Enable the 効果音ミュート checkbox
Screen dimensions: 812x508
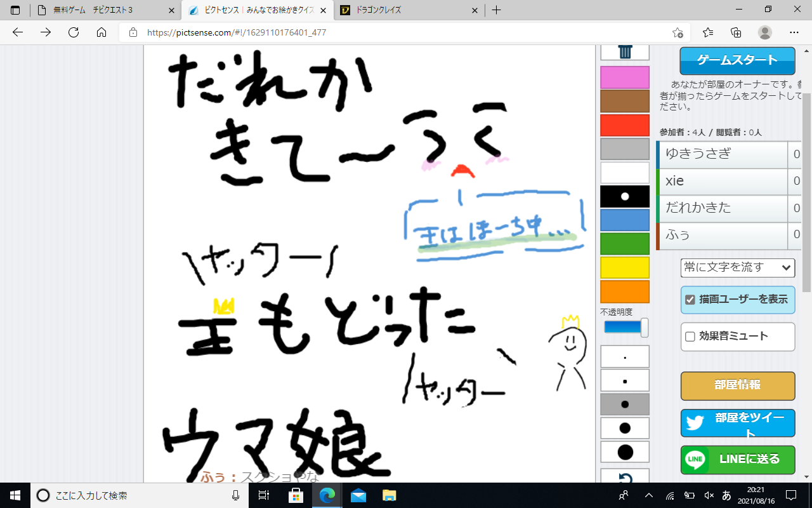coord(690,337)
